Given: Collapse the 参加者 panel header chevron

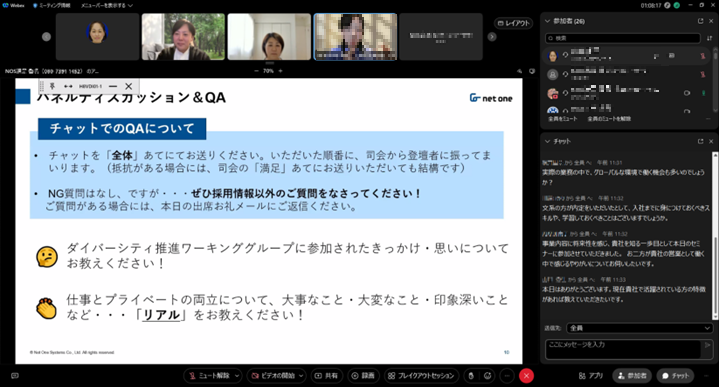Looking at the screenshot, I should point(547,21).
